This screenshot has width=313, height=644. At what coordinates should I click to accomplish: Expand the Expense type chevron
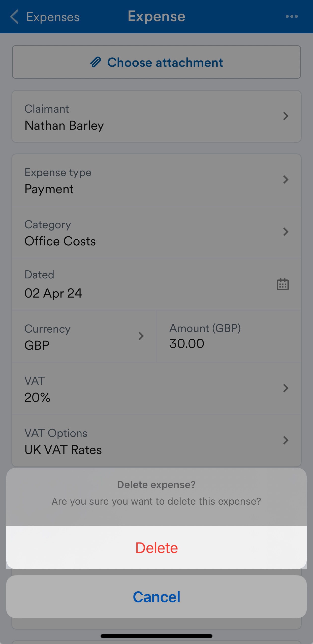pyautogui.click(x=286, y=180)
